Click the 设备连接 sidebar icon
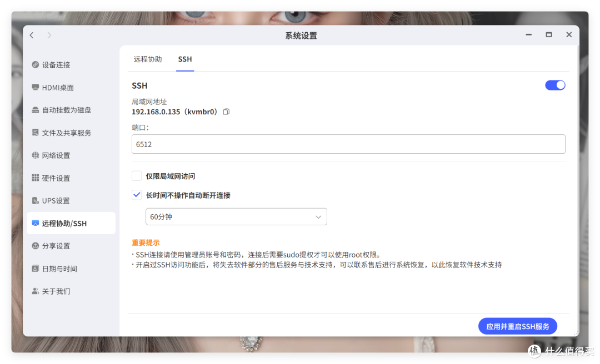 pyautogui.click(x=35, y=64)
